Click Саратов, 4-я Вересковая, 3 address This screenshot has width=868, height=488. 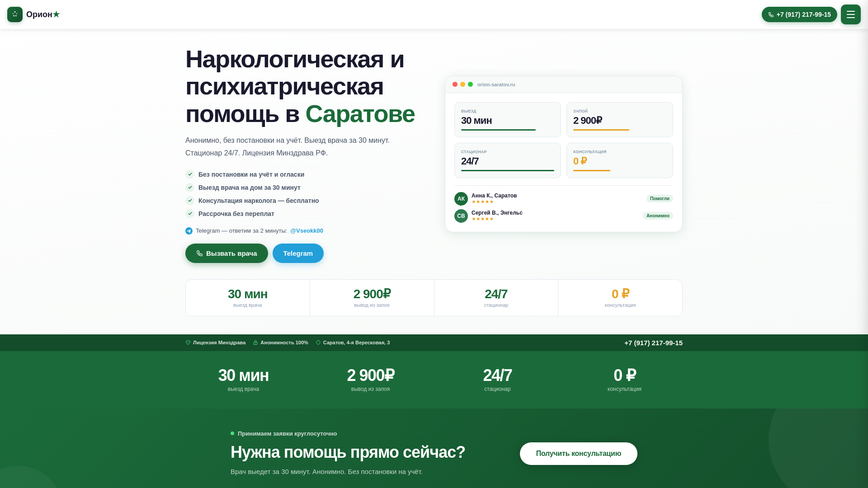pyautogui.click(x=356, y=343)
